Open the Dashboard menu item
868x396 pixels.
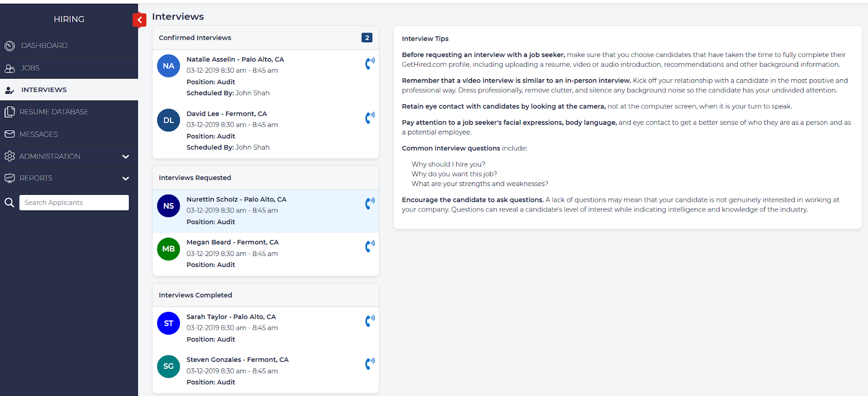tap(44, 46)
